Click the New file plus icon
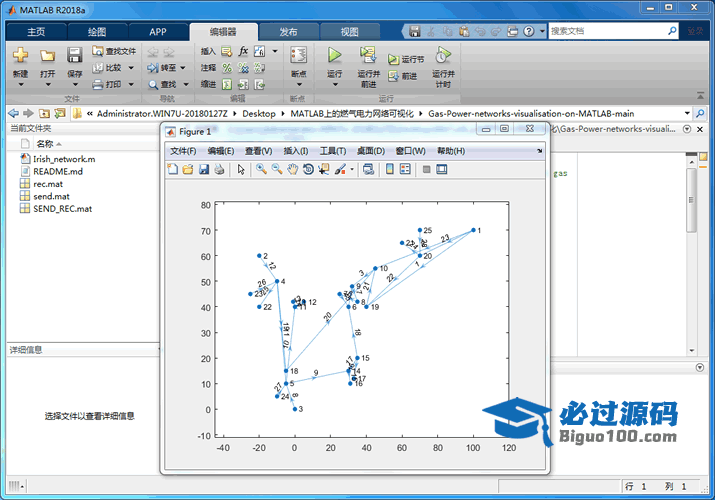 coord(21,55)
